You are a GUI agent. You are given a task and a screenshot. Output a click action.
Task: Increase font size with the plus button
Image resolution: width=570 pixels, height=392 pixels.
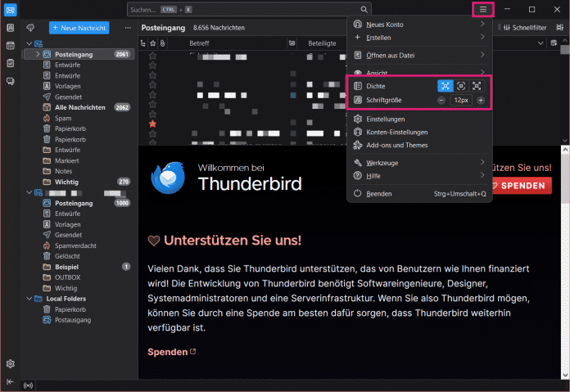(480, 100)
